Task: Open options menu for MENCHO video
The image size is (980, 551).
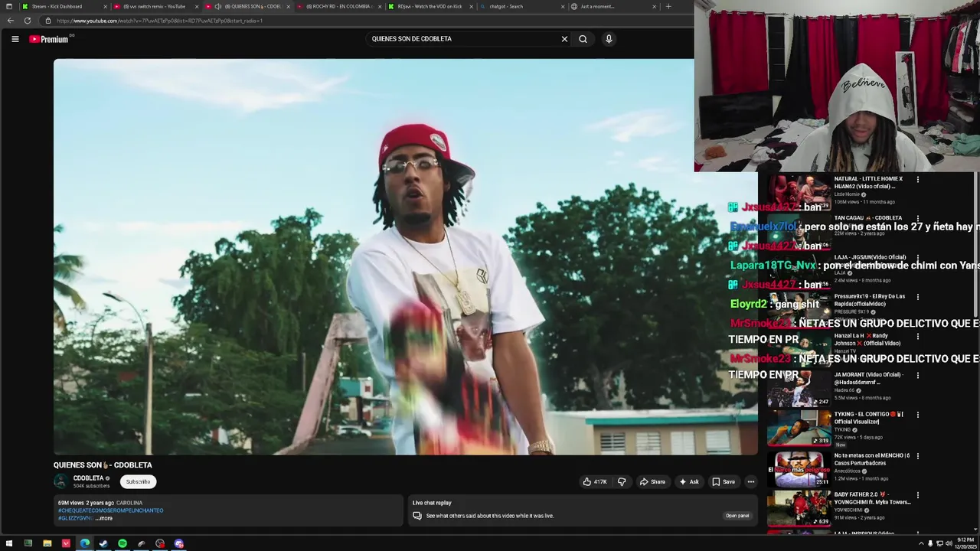Action: point(918,456)
